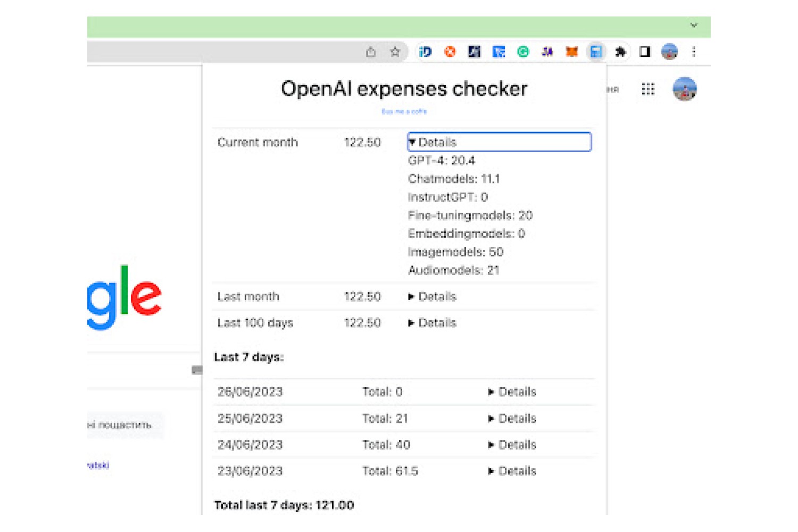
Task: Expand the Last 100 days Details
Action: coord(433,323)
